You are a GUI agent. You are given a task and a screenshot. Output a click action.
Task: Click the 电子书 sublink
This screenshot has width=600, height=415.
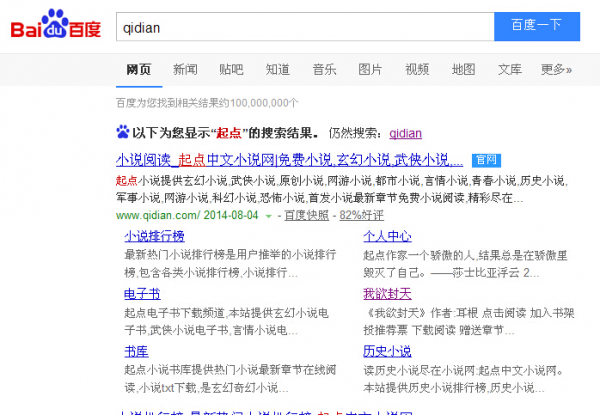tap(141, 294)
